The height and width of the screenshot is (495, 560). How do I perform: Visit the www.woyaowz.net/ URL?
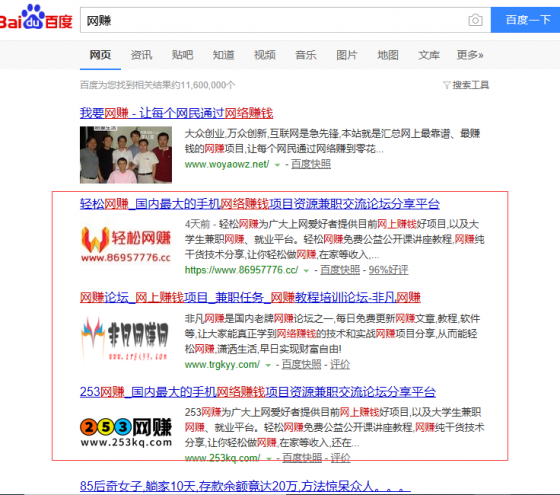tap(227, 164)
